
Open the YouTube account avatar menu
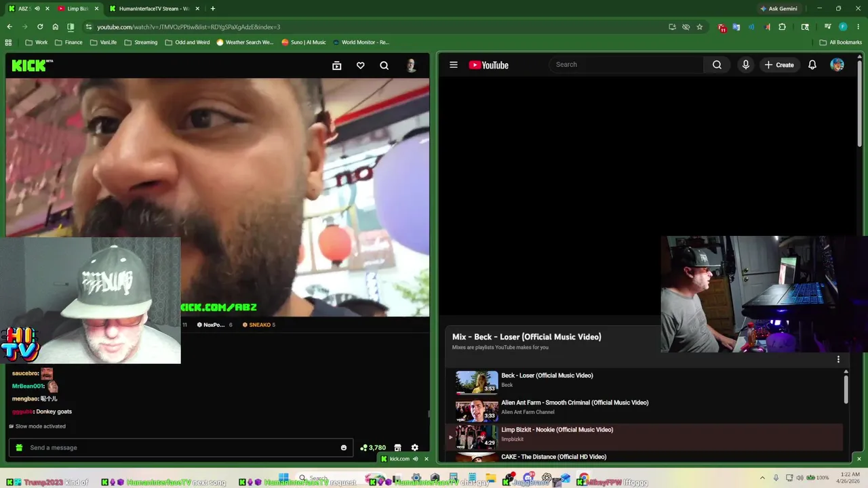point(837,65)
